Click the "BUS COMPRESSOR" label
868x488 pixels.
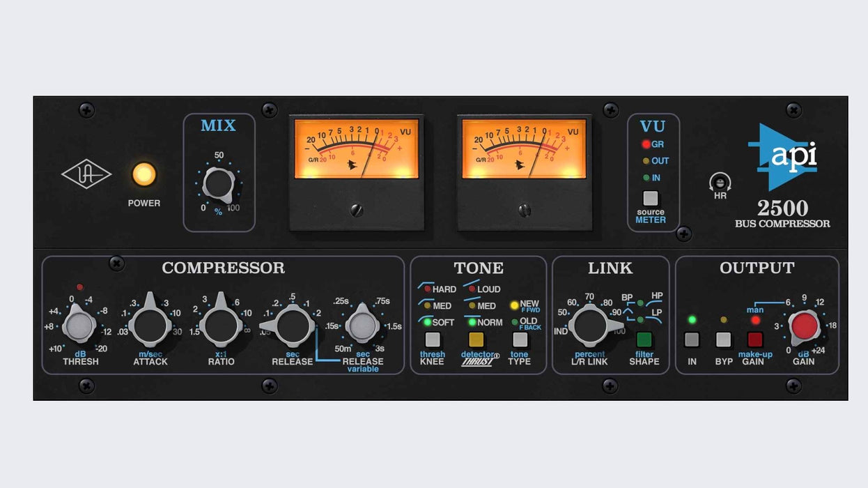tap(782, 224)
